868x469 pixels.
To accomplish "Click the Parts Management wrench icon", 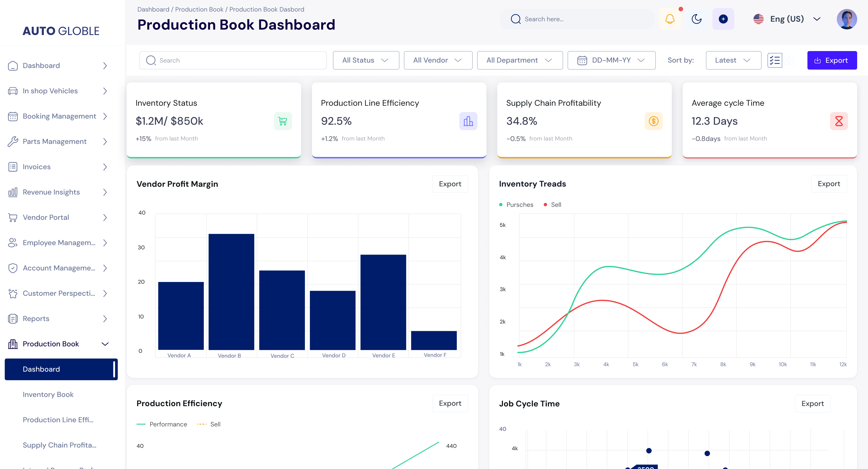I will [x=13, y=142].
